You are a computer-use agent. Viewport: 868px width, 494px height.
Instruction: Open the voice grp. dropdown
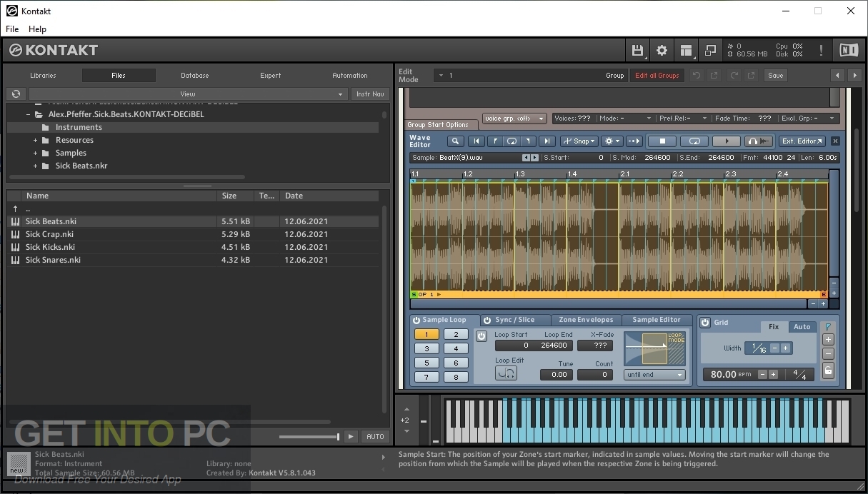(x=514, y=119)
